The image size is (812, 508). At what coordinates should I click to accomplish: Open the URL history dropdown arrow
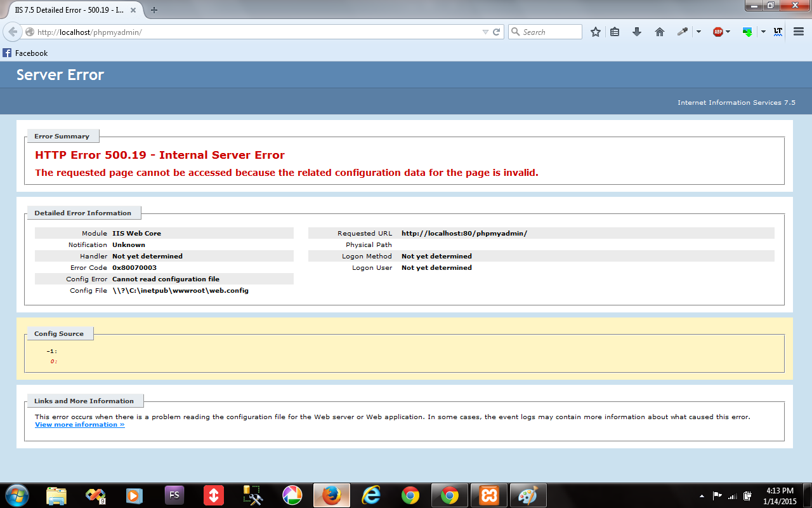coord(485,32)
